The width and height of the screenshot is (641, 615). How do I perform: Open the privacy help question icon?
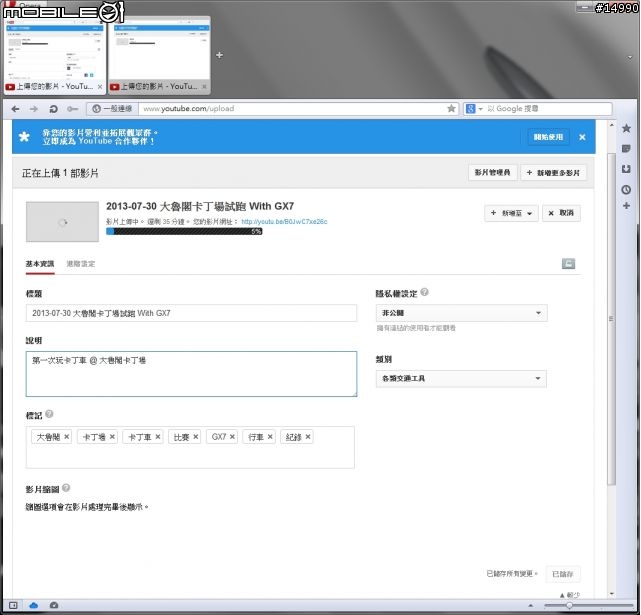click(x=424, y=292)
